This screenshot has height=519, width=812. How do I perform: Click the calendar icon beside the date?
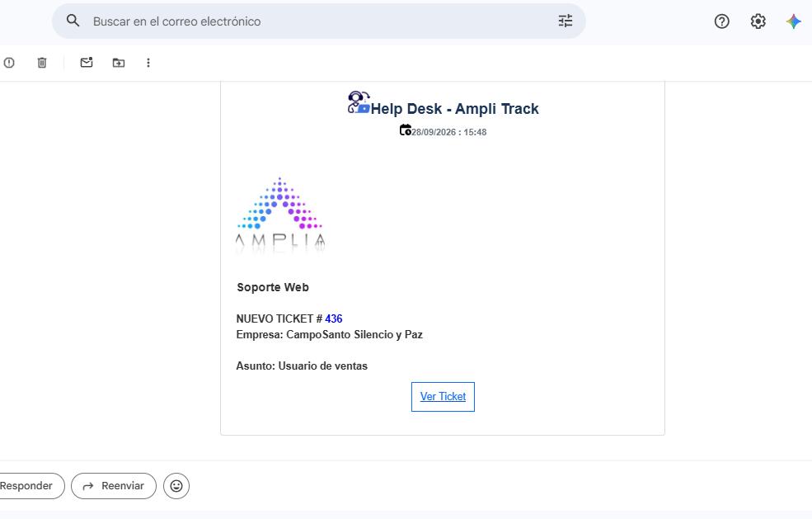click(x=406, y=130)
